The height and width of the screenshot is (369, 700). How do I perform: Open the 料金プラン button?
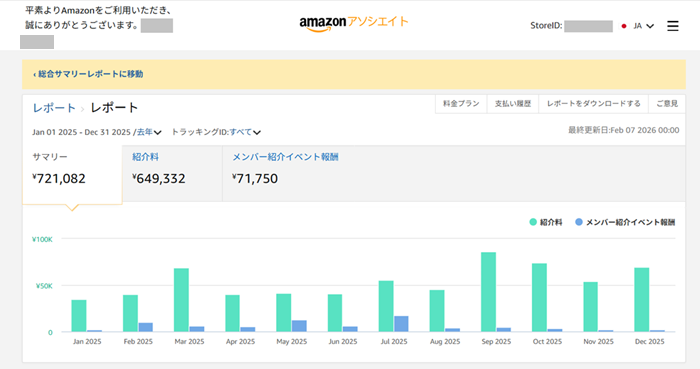461,104
